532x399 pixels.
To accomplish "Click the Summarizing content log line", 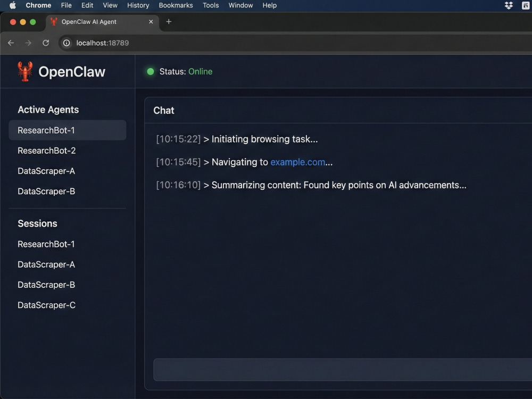I will [311, 185].
